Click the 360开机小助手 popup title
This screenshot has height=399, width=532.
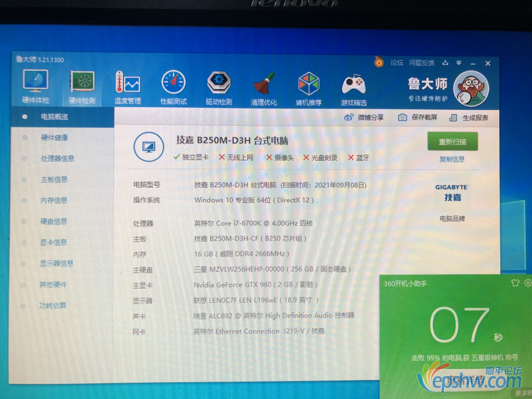point(405,284)
